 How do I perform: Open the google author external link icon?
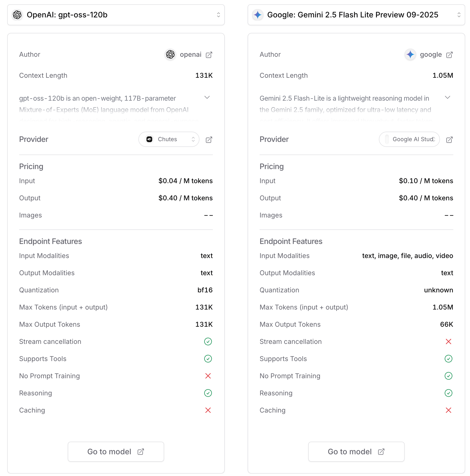pyautogui.click(x=449, y=55)
